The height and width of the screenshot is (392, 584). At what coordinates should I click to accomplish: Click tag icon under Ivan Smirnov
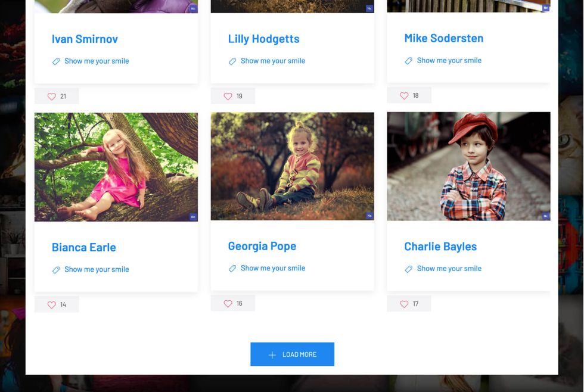pyautogui.click(x=56, y=61)
